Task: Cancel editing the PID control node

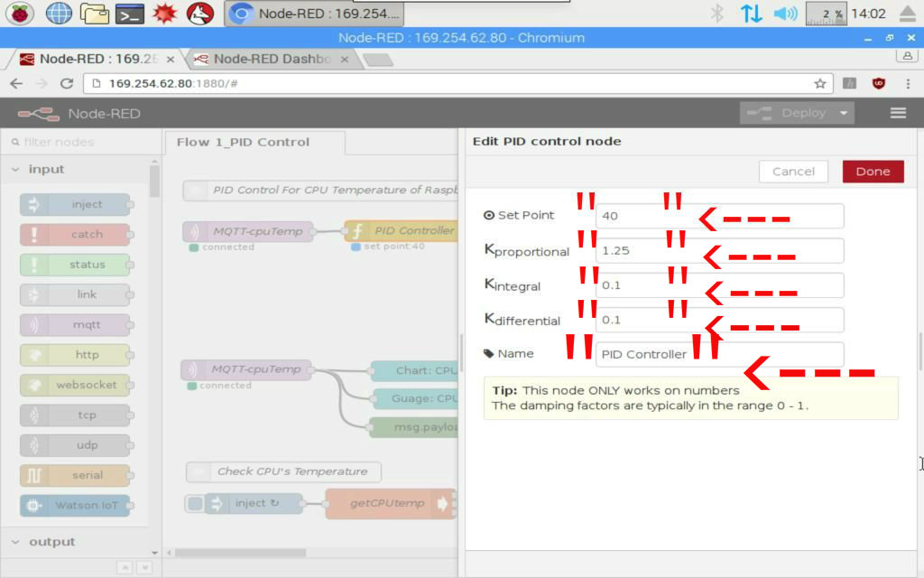Action: [793, 172]
